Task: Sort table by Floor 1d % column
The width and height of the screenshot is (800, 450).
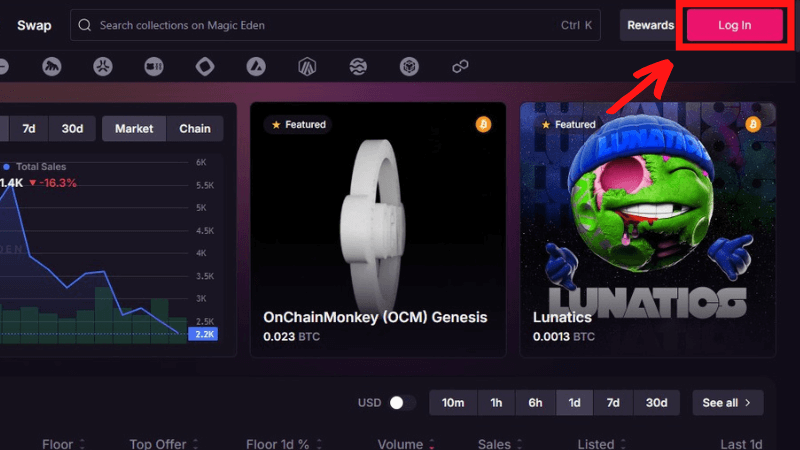Action: point(284,444)
